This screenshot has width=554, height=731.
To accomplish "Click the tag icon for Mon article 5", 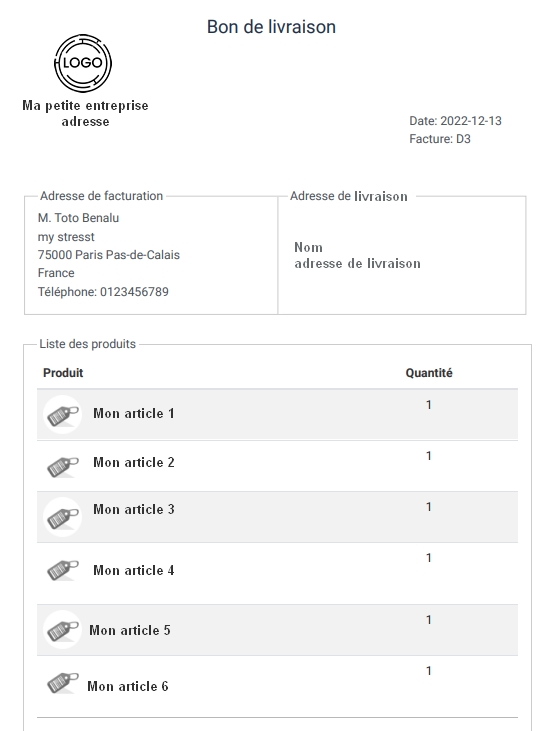I will [62, 630].
